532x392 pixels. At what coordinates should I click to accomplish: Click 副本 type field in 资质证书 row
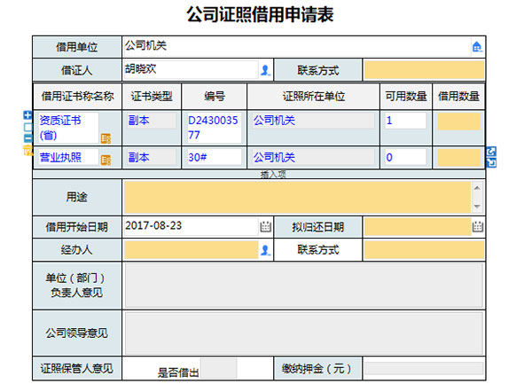tap(152, 121)
